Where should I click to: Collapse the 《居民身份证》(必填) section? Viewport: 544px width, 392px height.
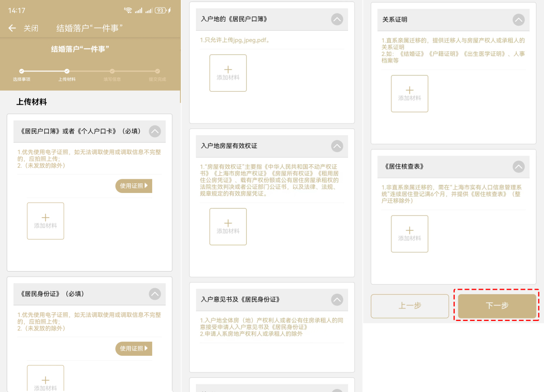pyautogui.click(x=155, y=294)
